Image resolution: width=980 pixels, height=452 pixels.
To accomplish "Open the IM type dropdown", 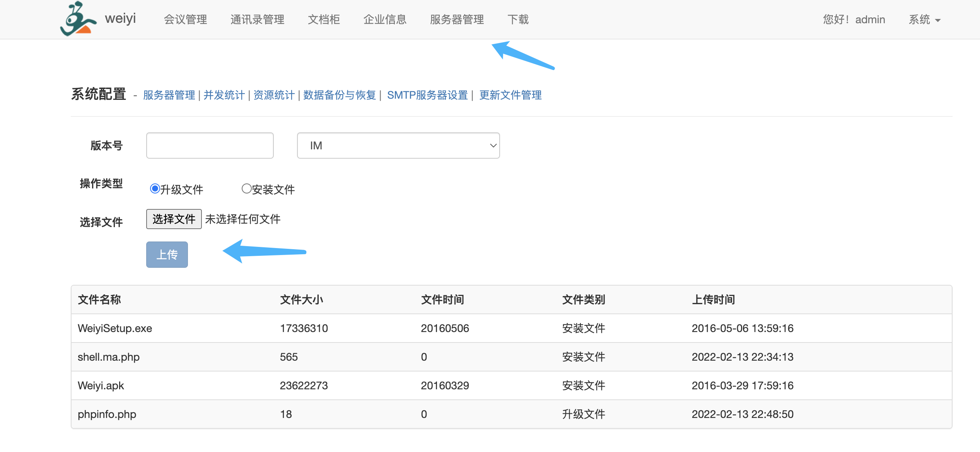I will [x=398, y=146].
